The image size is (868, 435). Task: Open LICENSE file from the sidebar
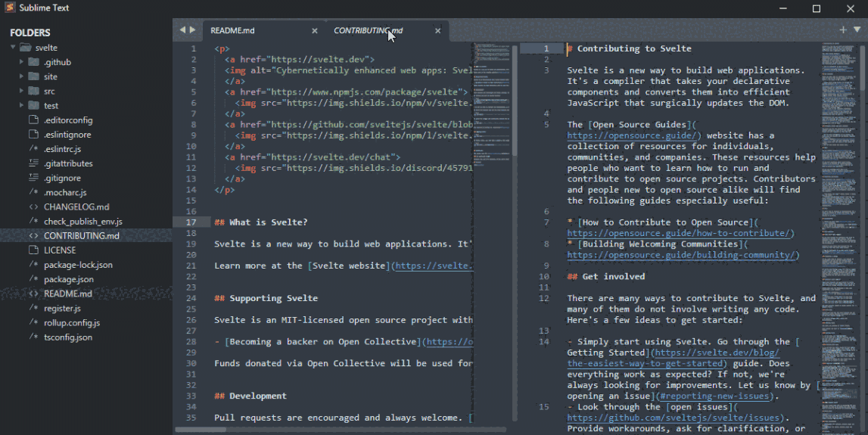point(60,250)
